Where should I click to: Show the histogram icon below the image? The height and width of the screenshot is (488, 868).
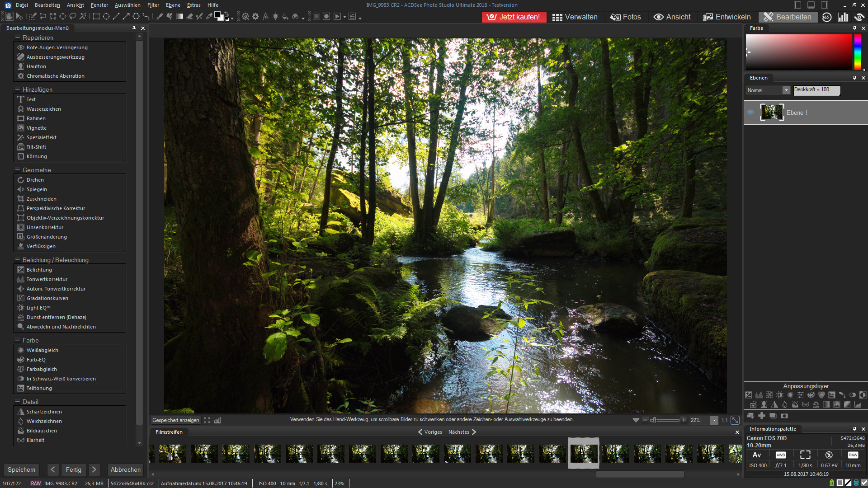[217, 420]
